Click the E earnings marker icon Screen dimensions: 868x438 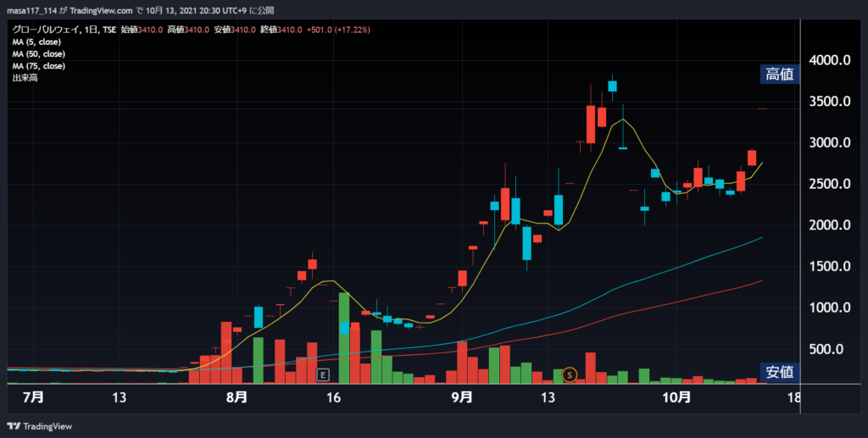[323, 375]
